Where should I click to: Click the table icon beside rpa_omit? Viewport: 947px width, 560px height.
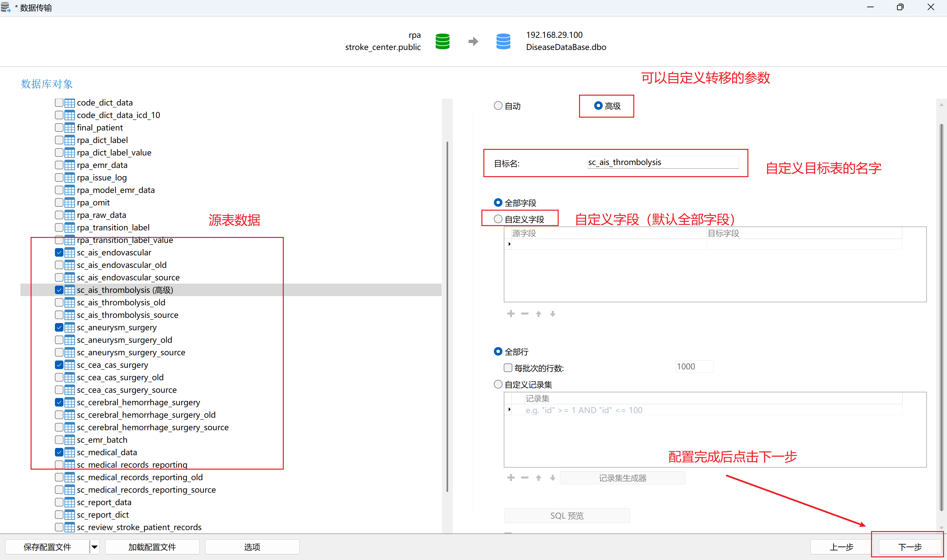coord(69,203)
